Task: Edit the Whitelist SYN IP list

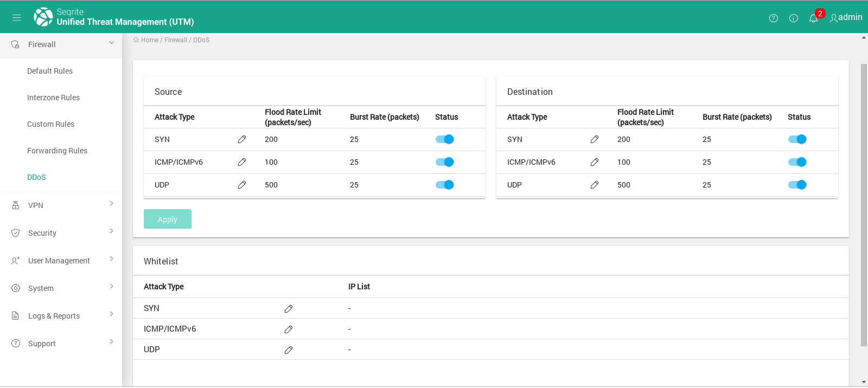Action: pos(289,309)
